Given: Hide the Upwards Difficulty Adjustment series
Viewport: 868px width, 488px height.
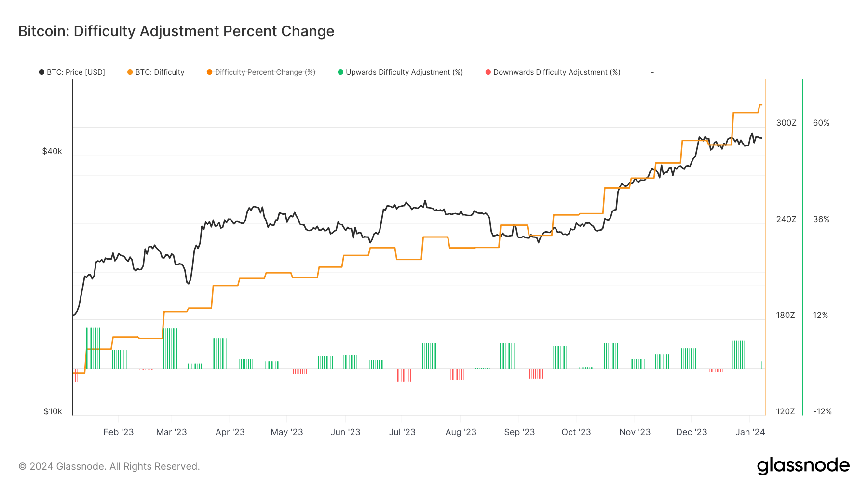Looking at the screenshot, I should [400, 72].
